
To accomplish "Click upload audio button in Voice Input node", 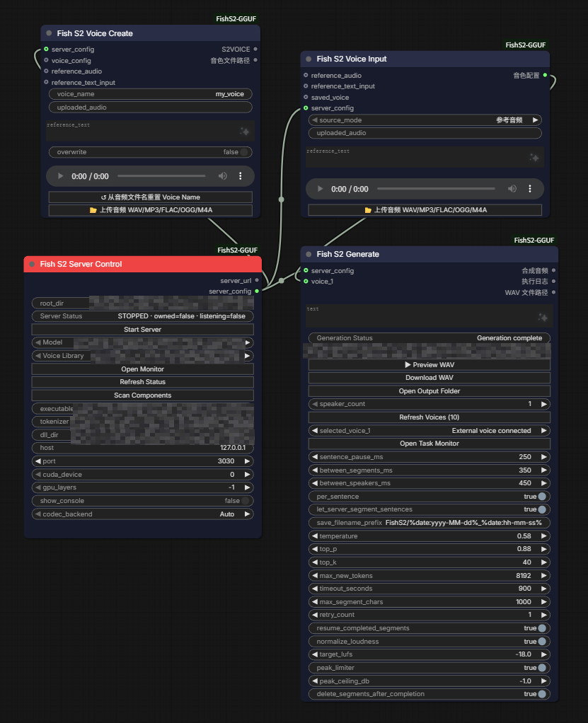I will pyautogui.click(x=425, y=210).
